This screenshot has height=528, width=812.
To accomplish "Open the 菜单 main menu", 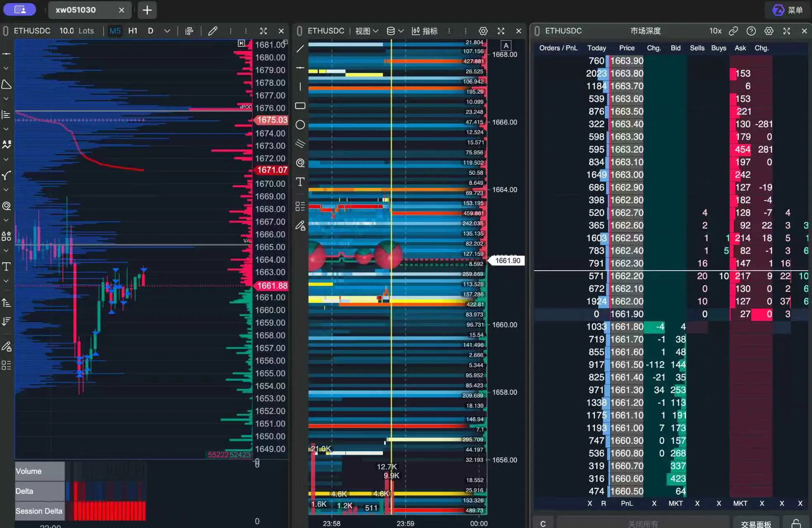I will point(788,10).
